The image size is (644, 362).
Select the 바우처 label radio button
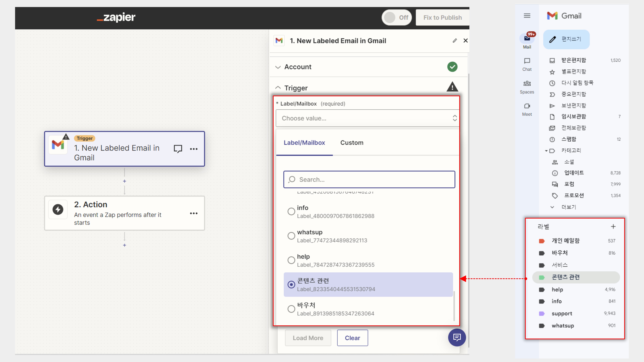pyautogui.click(x=291, y=309)
